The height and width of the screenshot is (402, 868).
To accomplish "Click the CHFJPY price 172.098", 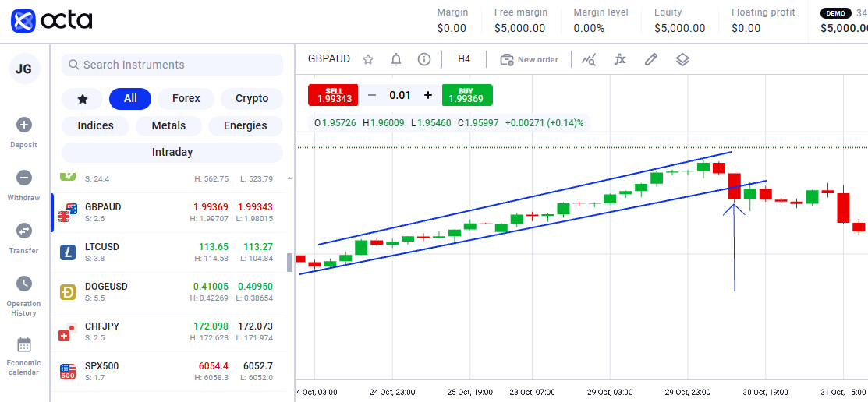I will coord(211,326).
